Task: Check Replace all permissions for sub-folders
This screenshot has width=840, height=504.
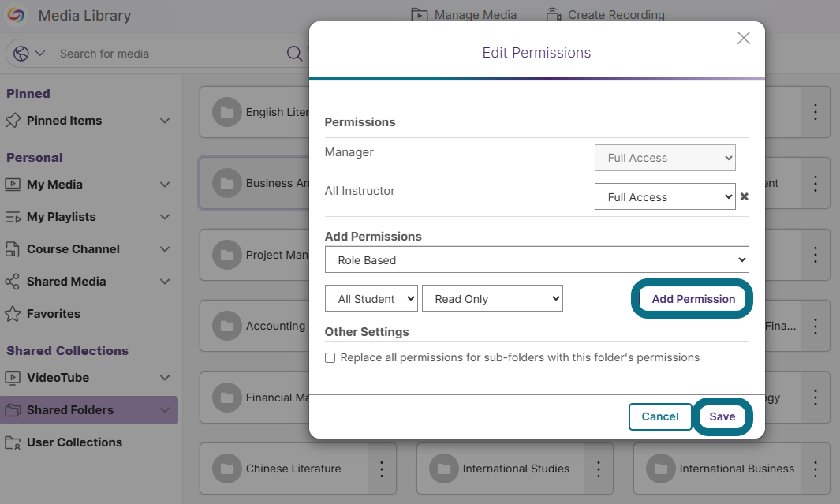Action: [x=330, y=358]
